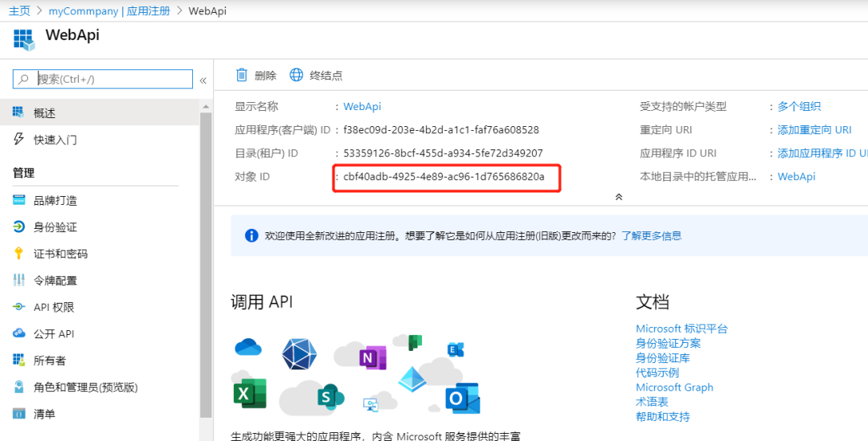
Task: Open 身份验证库 documentation link
Action: pyautogui.click(x=662, y=358)
